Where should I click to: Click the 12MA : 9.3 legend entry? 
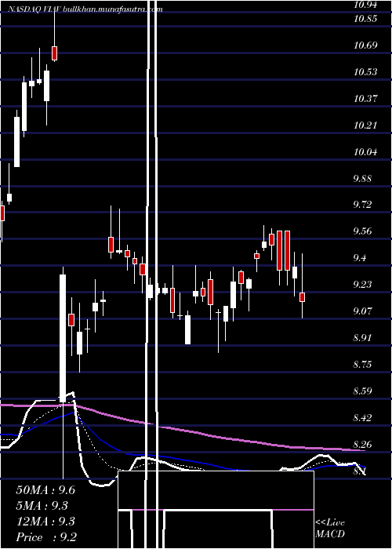click(45, 522)
